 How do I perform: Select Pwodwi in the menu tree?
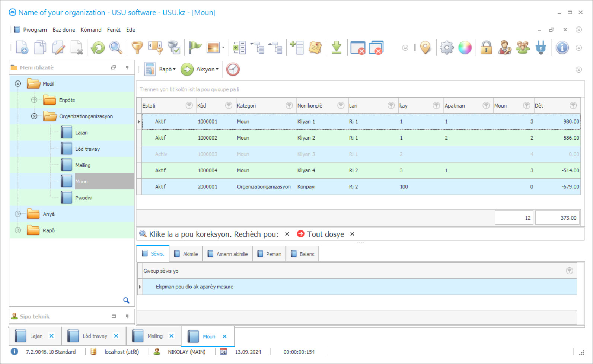click(x=84, y=198)
